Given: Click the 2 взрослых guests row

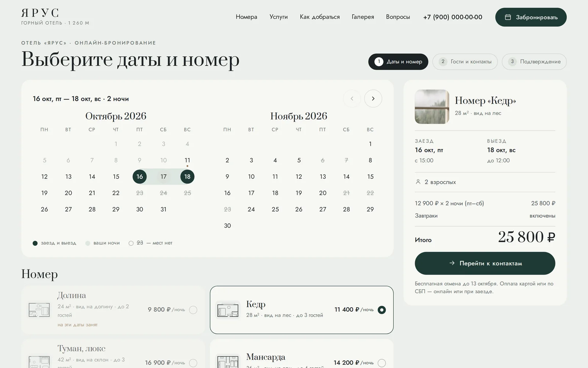Looking at the screenshot, I should coord(485,182).
